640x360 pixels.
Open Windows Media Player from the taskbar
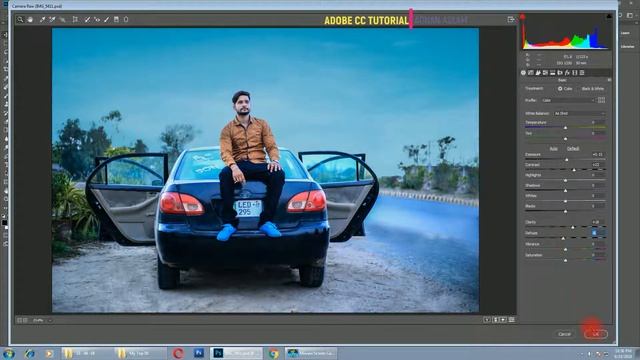[x=49, y=353]
